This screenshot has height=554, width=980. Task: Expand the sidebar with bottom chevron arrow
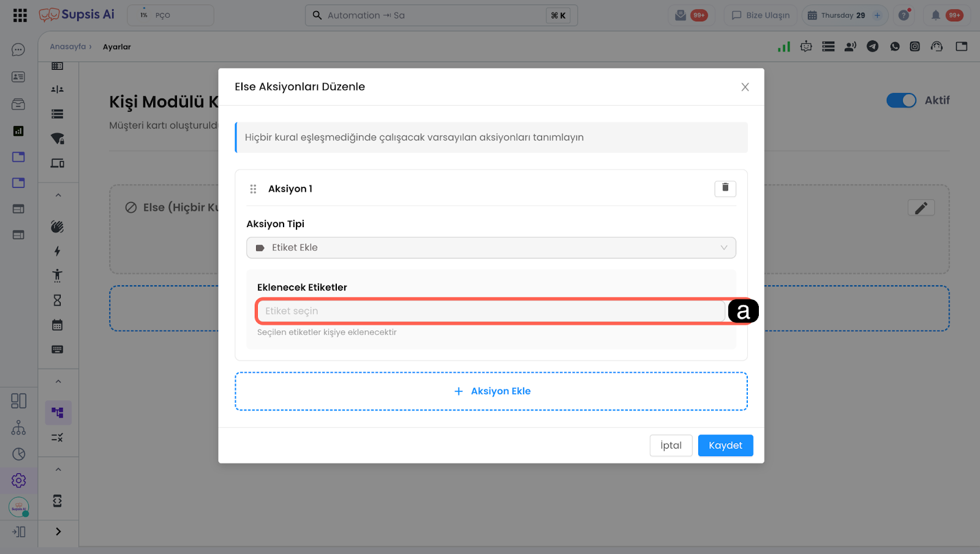click(58, 531)
